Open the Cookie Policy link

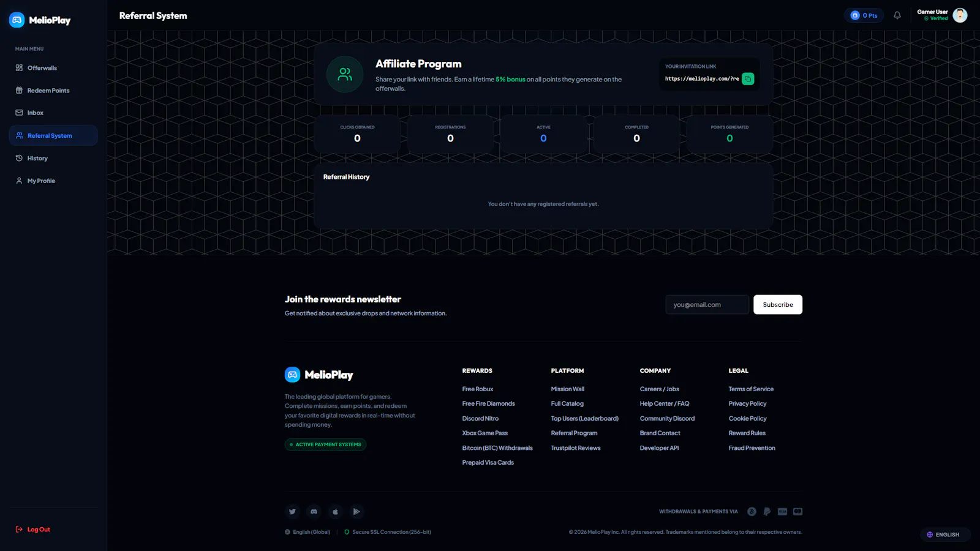coord(747,419)
